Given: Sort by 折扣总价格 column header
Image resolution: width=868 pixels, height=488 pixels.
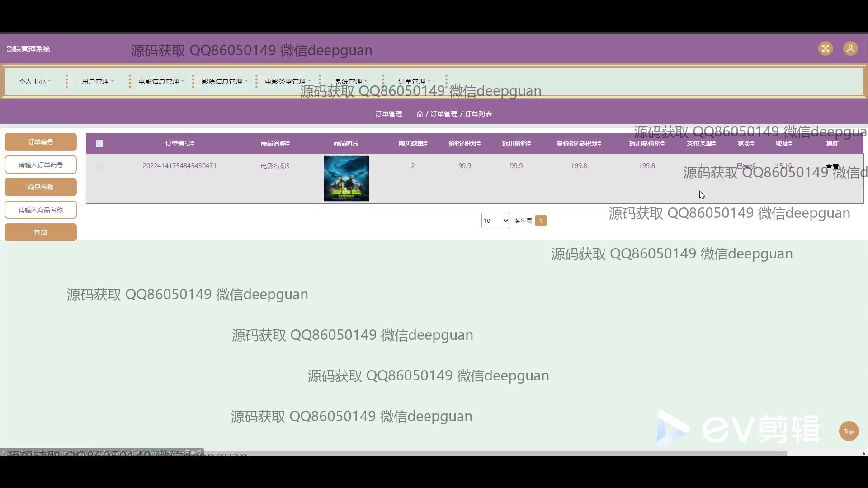Looking at the screenshot, I should (647, 143).
